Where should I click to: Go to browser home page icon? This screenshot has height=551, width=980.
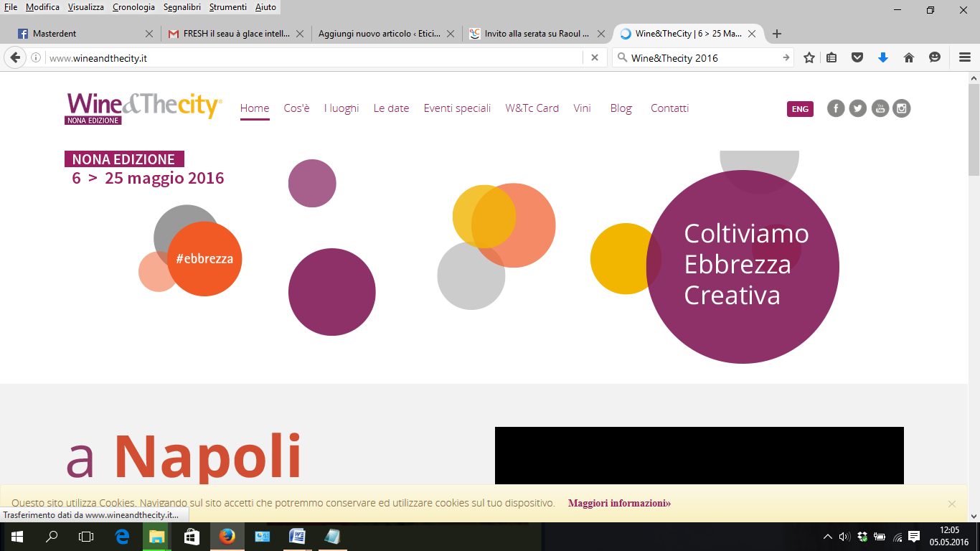(x=909, y=58)
